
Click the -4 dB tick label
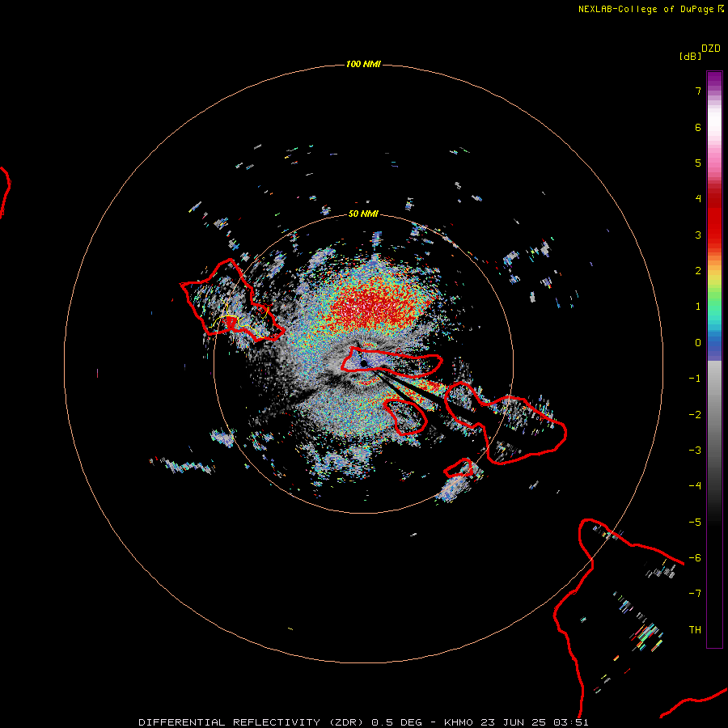[695, 486]
